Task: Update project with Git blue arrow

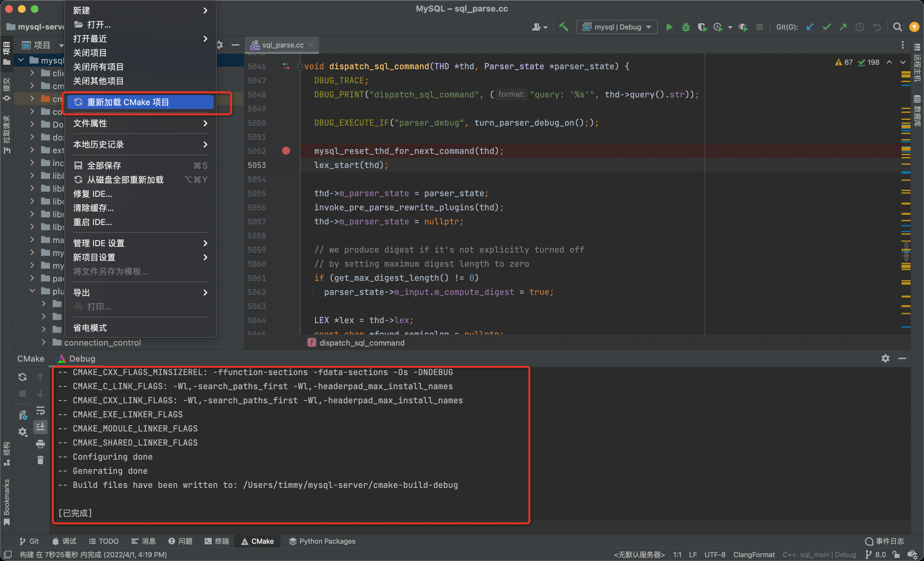Action: [x=810, y=27]
